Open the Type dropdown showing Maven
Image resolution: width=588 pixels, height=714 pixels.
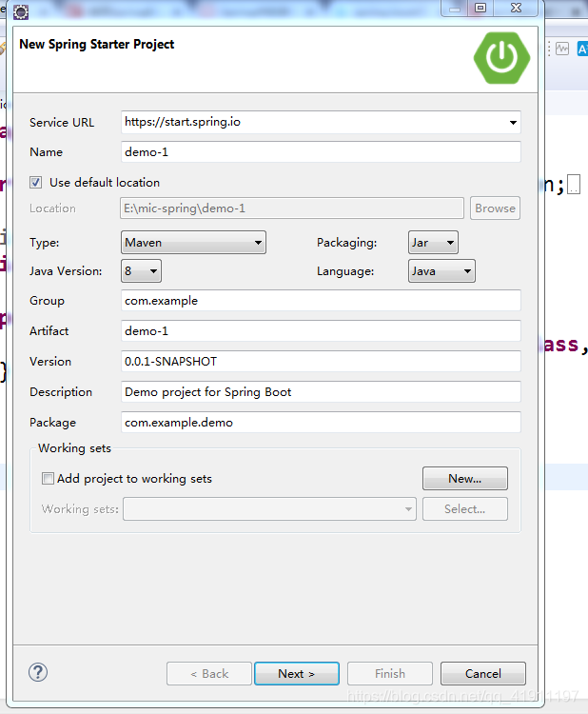point(193,242)
